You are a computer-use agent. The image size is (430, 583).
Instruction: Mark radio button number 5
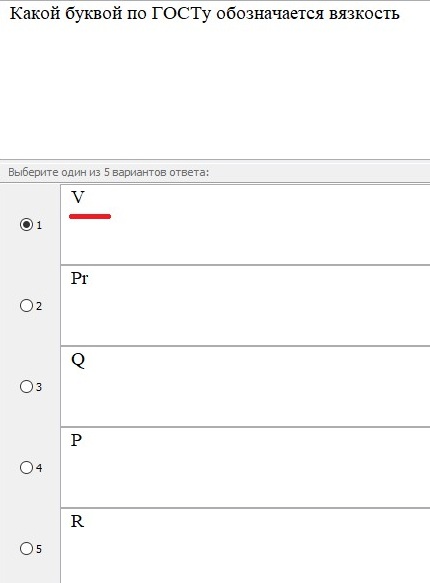[x=26, y=548]
